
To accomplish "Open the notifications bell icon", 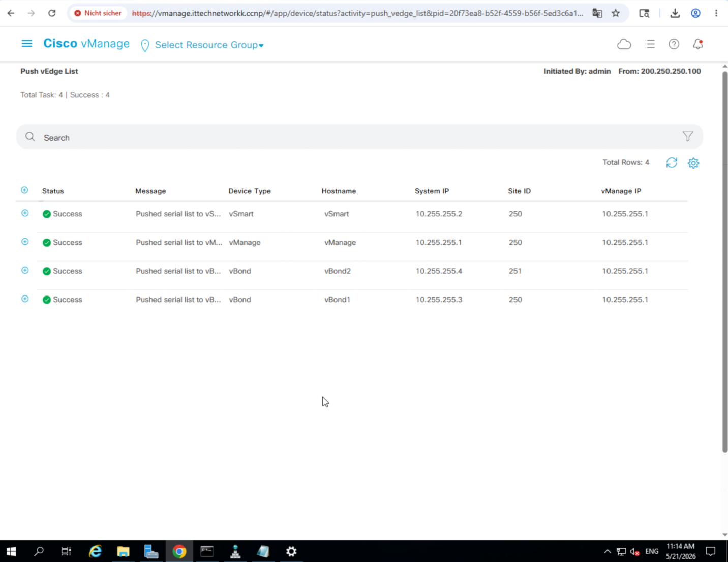I will 698,44.
